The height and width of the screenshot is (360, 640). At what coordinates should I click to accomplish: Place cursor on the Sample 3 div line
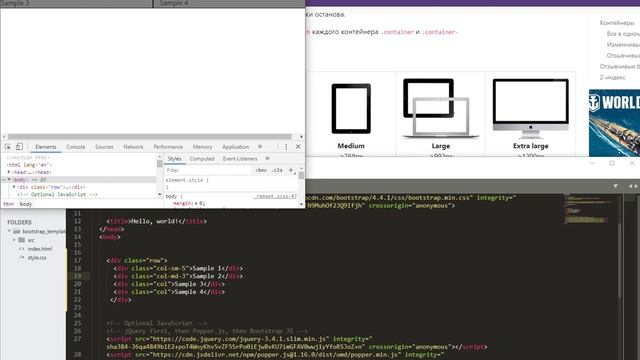point(169,284)
